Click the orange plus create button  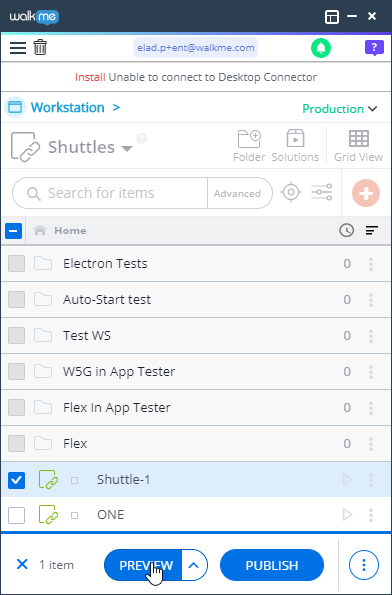point(366,193)
